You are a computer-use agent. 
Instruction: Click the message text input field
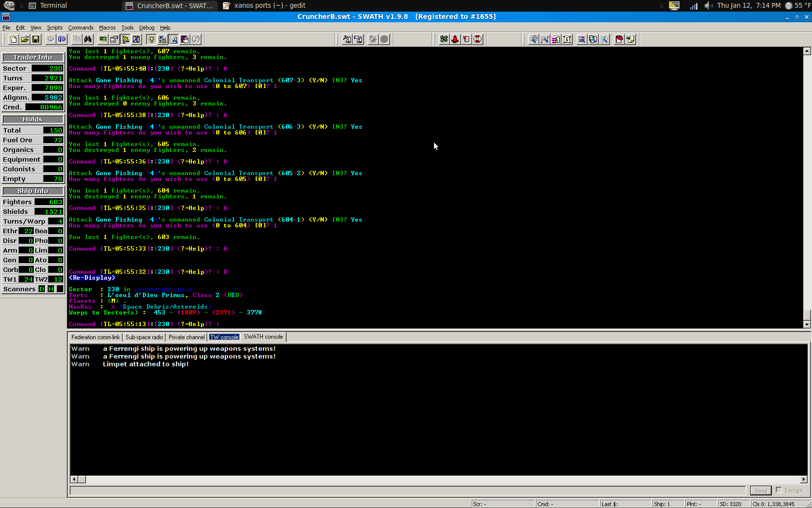pos(407,491)
